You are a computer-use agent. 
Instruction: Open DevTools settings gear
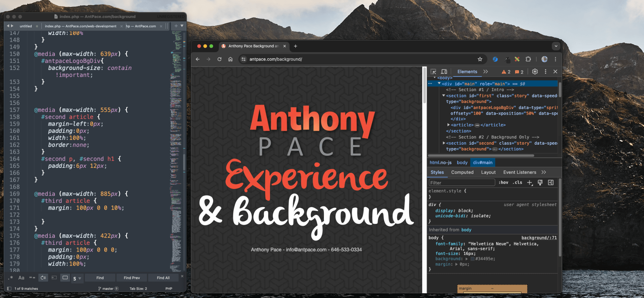[535, 72]
